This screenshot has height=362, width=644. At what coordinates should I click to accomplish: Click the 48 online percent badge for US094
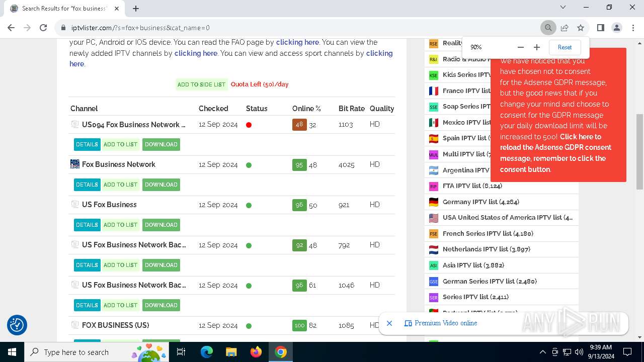299,124
